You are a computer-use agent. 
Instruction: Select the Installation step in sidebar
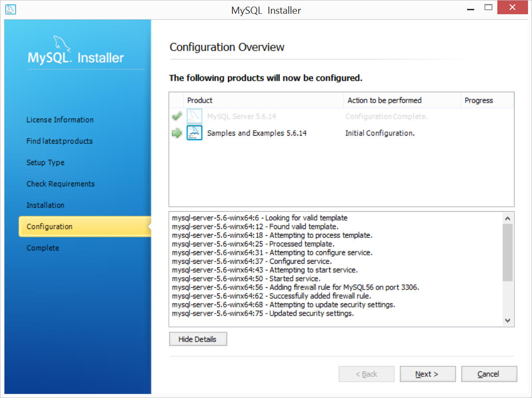pyautogui.click(x=45, y=205)
